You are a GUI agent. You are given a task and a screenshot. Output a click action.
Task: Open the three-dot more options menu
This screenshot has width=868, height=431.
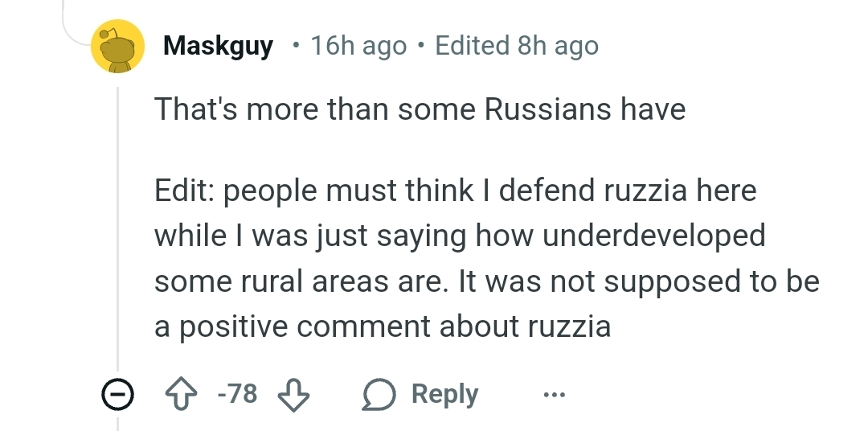[554, 395]
